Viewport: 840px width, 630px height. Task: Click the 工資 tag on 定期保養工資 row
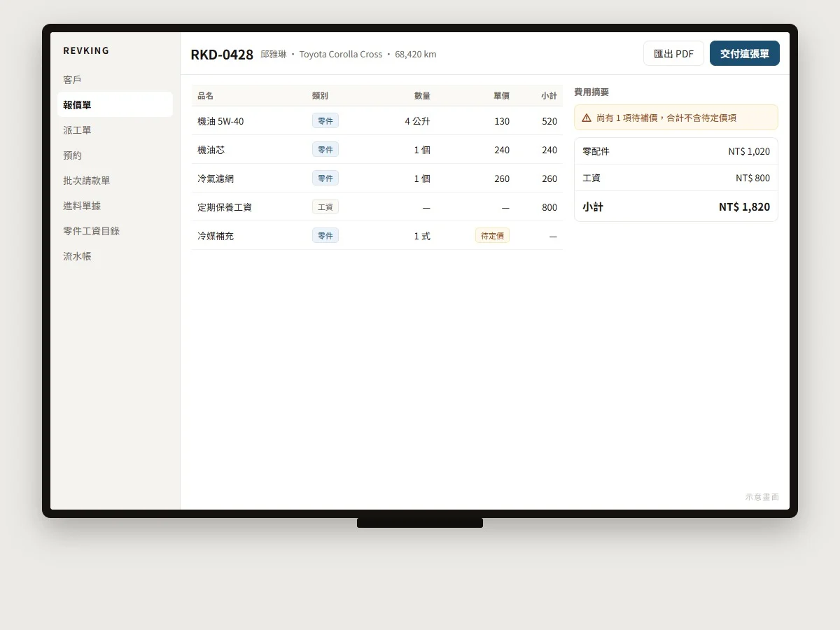(x=325, y=207)
